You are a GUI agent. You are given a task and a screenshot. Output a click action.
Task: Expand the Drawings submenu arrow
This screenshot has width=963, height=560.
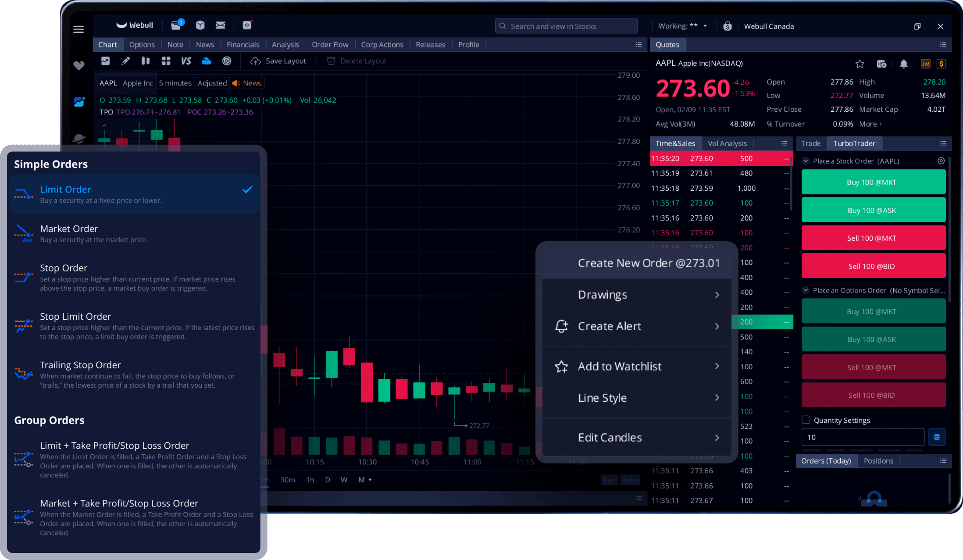point(717,295)
